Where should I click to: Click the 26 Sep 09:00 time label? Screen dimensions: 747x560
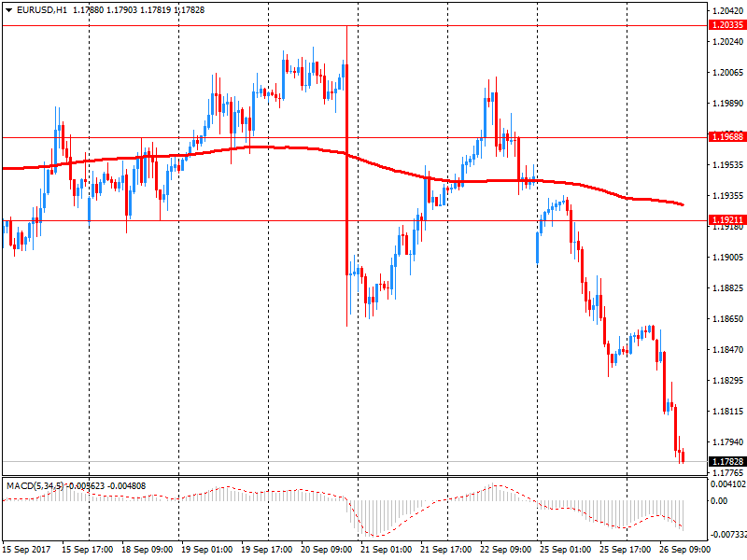(x=685, y=550)
